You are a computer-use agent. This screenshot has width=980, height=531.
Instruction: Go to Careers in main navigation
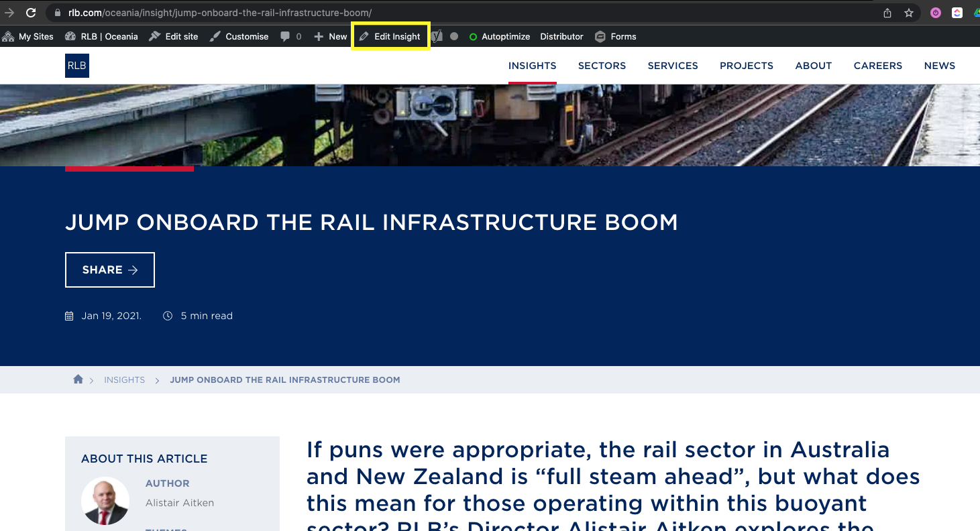pyautogui.click(x=878, y=66)
